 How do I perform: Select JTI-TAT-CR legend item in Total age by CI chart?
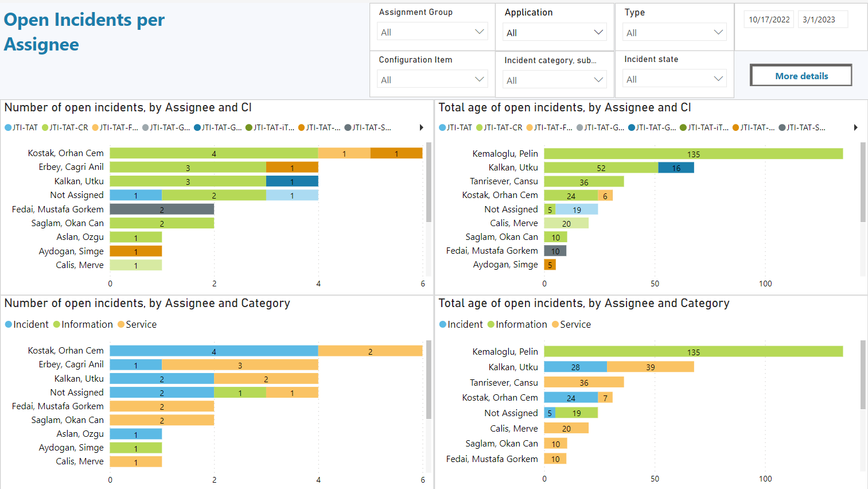(x=499, y=127)
